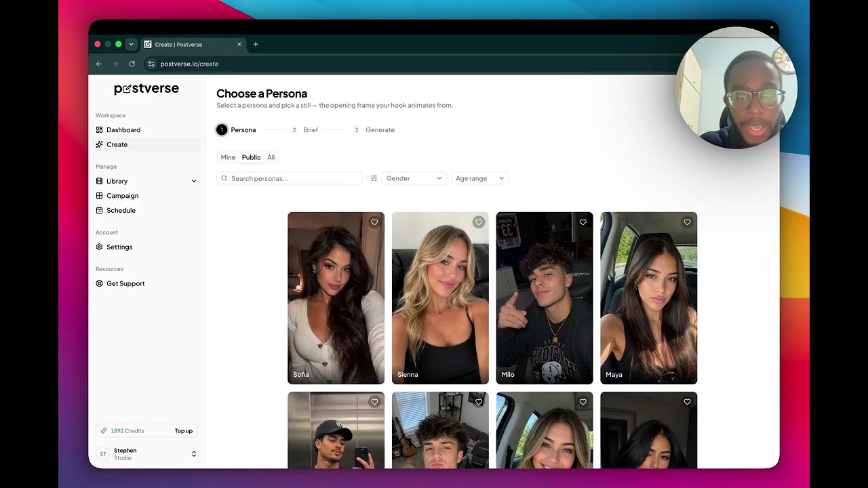Select the Sofia persona card

[336, 298]
